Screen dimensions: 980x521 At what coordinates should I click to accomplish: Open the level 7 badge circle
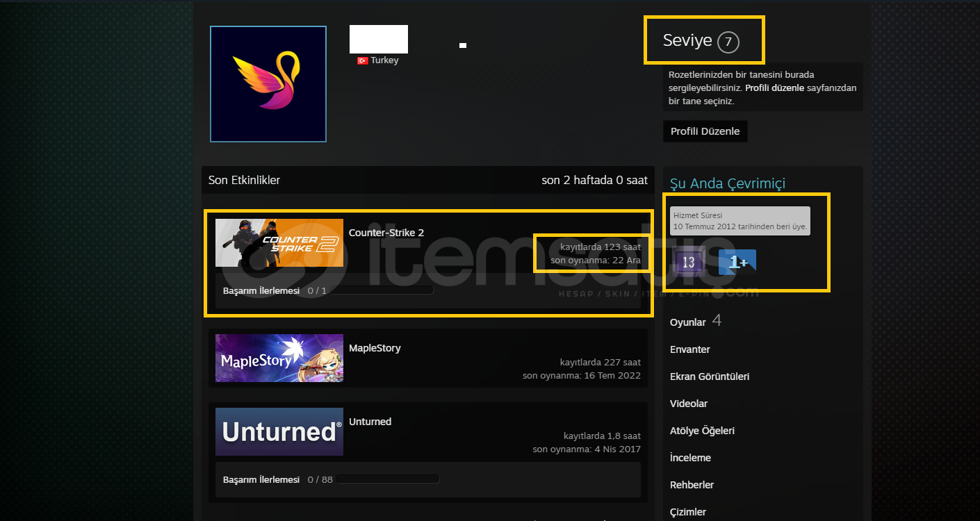[728, 42]
